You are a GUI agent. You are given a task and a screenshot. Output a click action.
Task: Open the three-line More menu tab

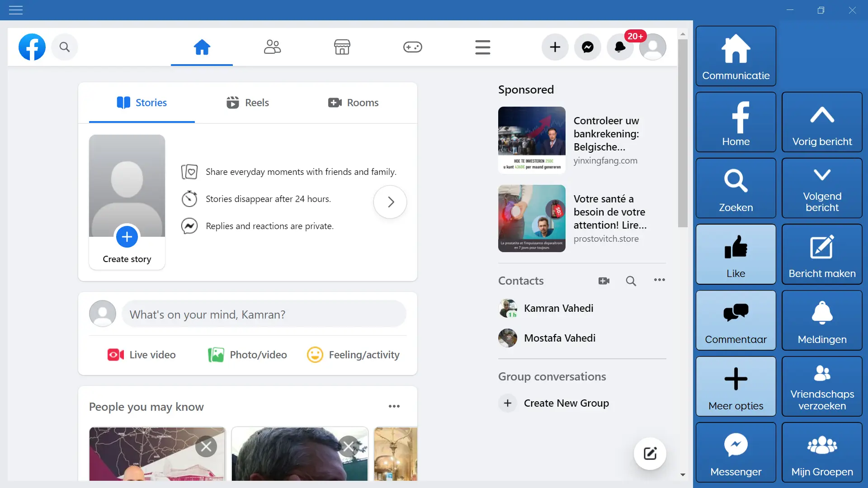[x=483, y=47]
